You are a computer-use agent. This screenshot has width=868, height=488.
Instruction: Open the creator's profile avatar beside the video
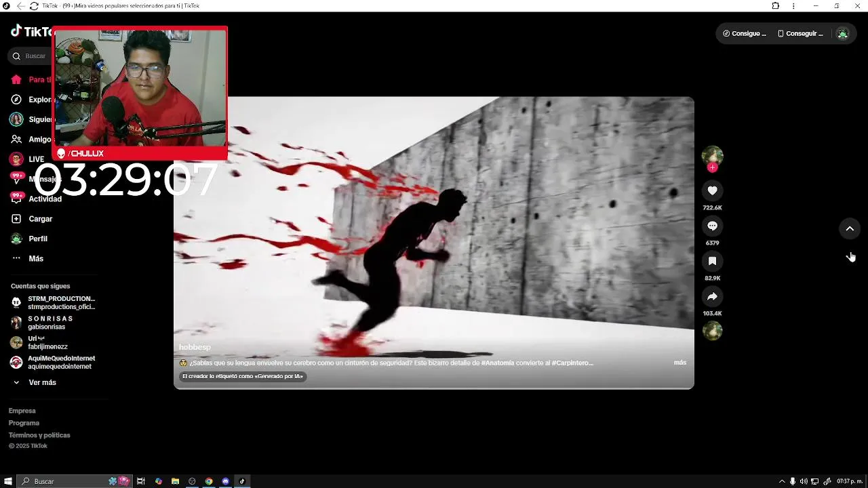pos(712,156)
